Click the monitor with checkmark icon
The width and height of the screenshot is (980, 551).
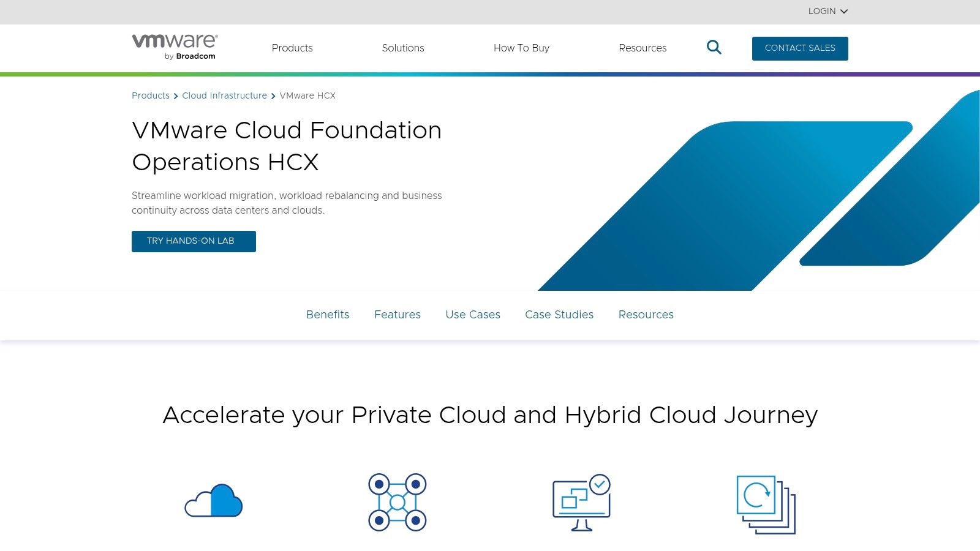point(581,502)
